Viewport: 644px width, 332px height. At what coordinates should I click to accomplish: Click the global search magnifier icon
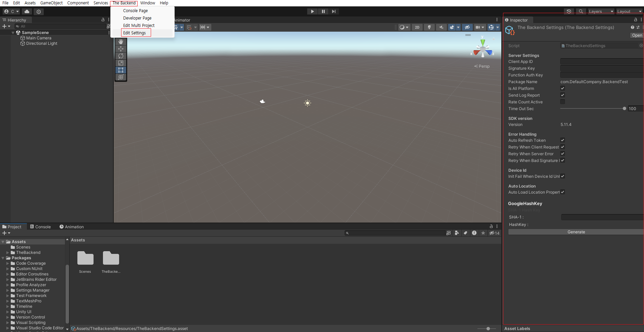581,11
